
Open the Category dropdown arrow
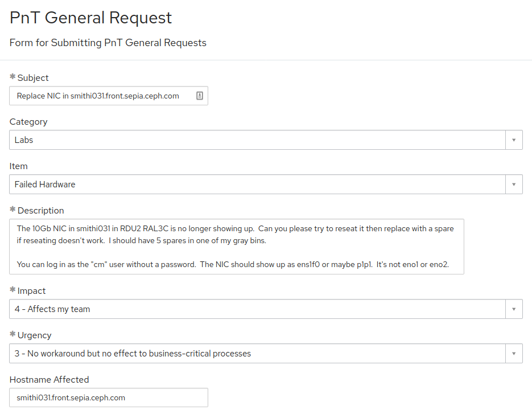(514, 140)
